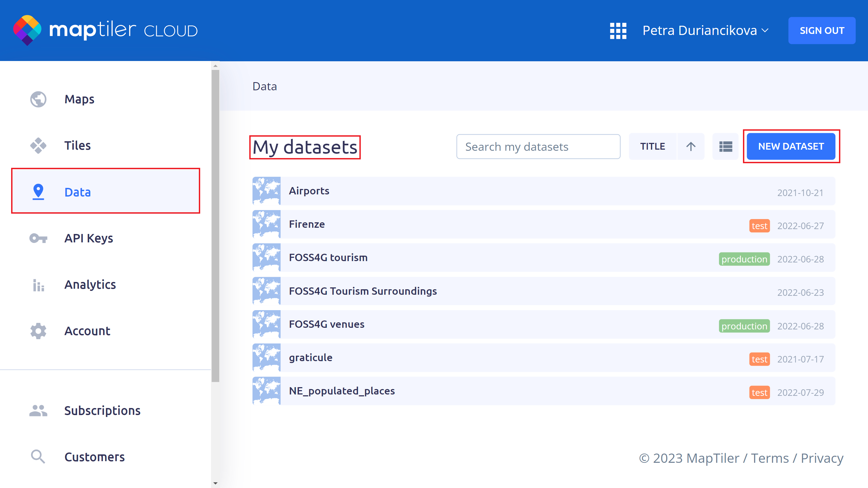Click the NEW DATASET button
The width and height of the screenshot is (868, 488).
[x=791, y=146]
